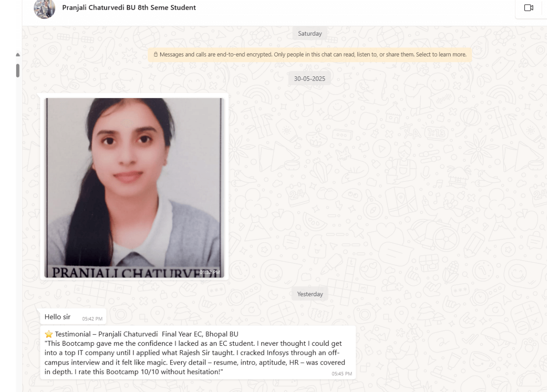Select the Testimonial message bubble
Screen dimensions: 547x392
point(198,353)
